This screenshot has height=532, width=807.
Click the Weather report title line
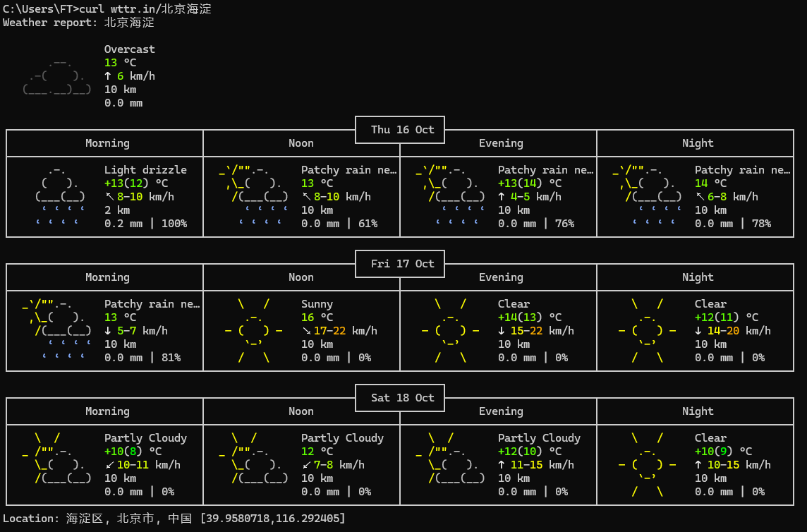(x=78, y=23)
